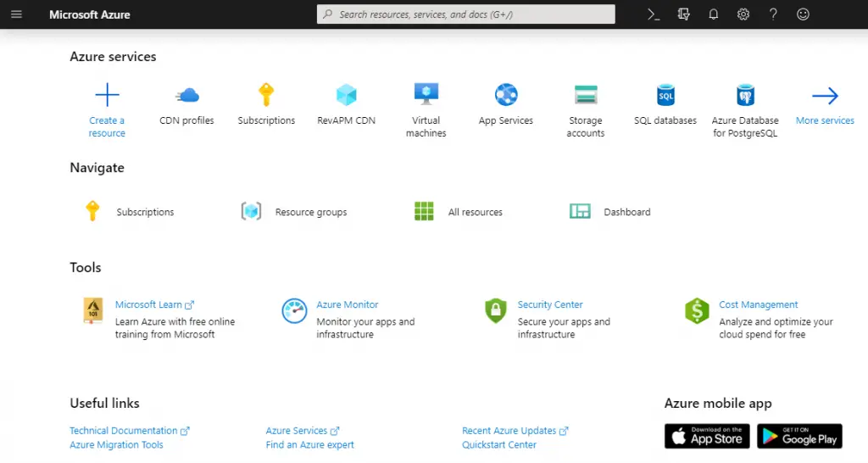This screenshot has height=463, width=868.
Task: Open Azure Migration Tools link
Action: 116,444
